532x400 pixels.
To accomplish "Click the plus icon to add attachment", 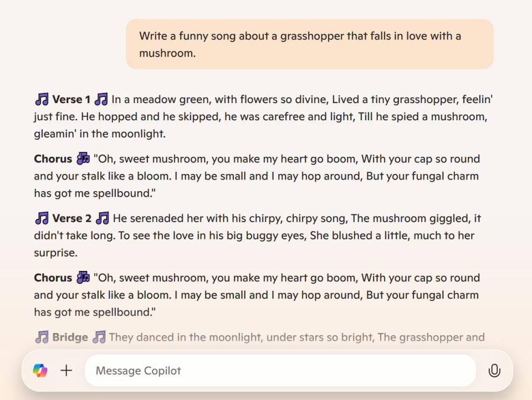I will (x=66, y=370).
